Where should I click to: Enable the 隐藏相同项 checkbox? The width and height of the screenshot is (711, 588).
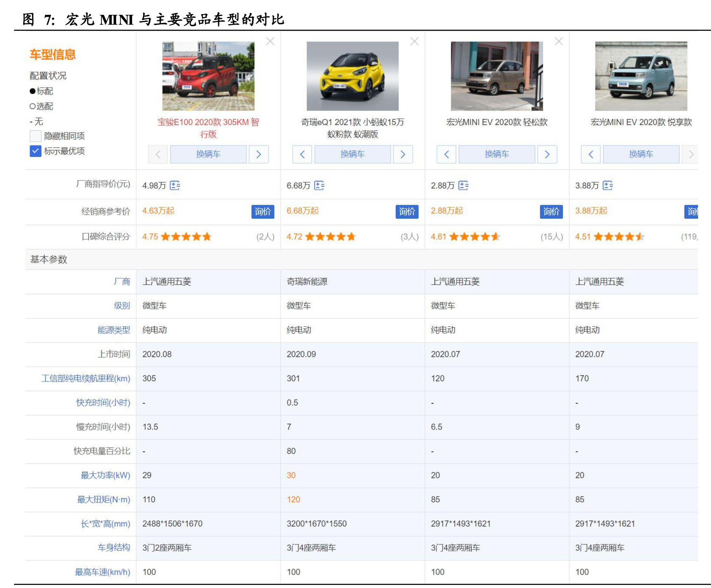coord(35,136)
